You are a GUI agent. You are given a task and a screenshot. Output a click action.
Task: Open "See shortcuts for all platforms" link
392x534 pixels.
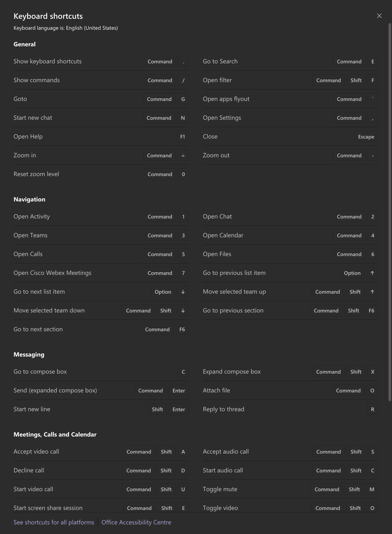tap(54, 522)
